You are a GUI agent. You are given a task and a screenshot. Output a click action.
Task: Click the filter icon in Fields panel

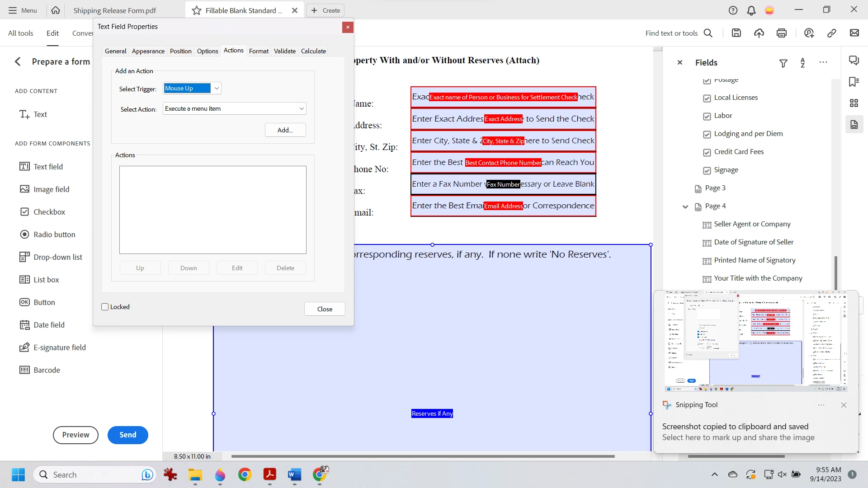pyautogui.click(x=783, y=63)
